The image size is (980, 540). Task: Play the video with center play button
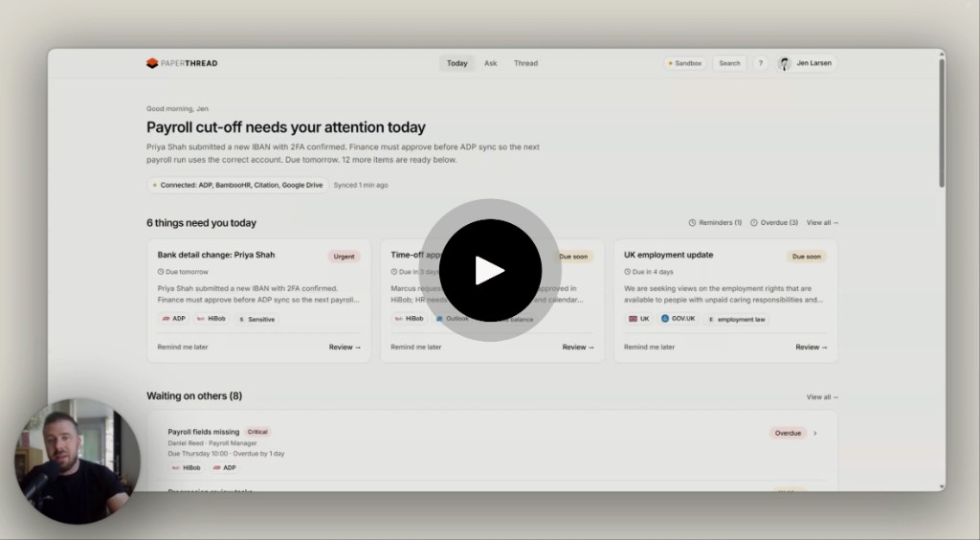tap(490, 270)
